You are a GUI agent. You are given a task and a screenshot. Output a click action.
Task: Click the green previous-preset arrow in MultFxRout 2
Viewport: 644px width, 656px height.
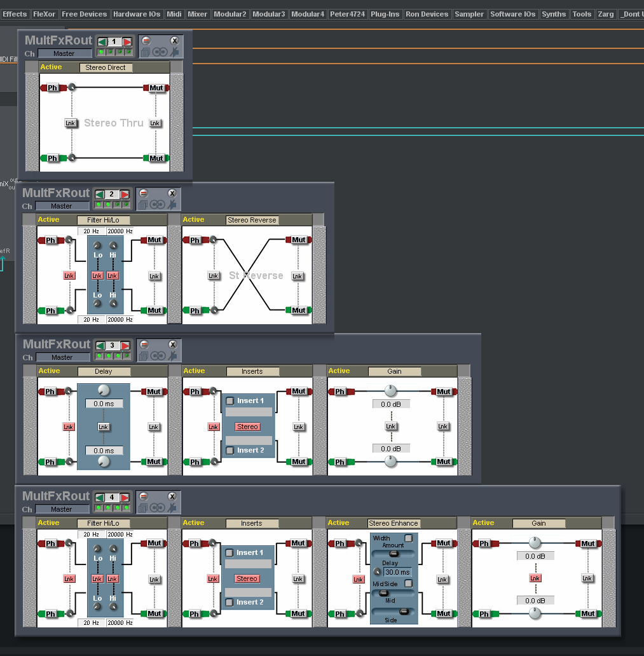100,193
